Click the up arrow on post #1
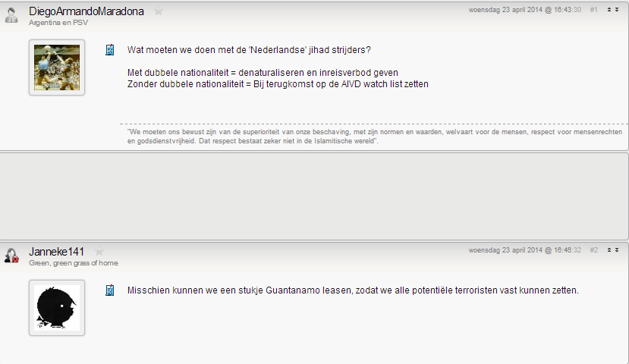The image size is (629, 364). (609, 10)
